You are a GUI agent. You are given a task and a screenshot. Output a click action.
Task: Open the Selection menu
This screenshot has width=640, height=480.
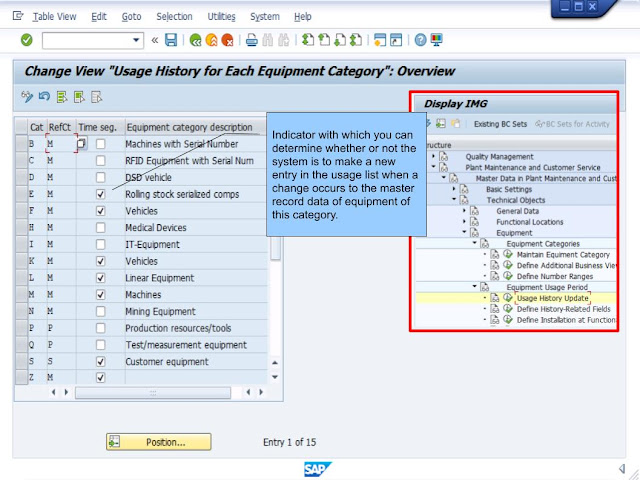174,17
